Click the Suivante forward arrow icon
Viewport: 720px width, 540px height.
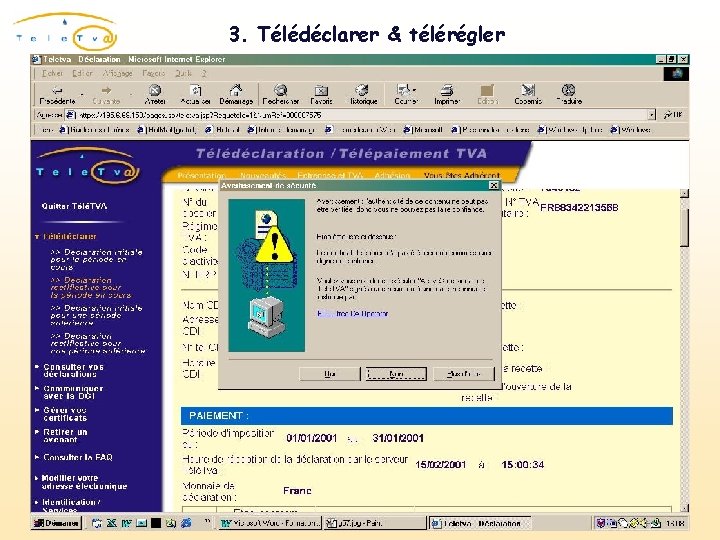click(x=107, y=90)
